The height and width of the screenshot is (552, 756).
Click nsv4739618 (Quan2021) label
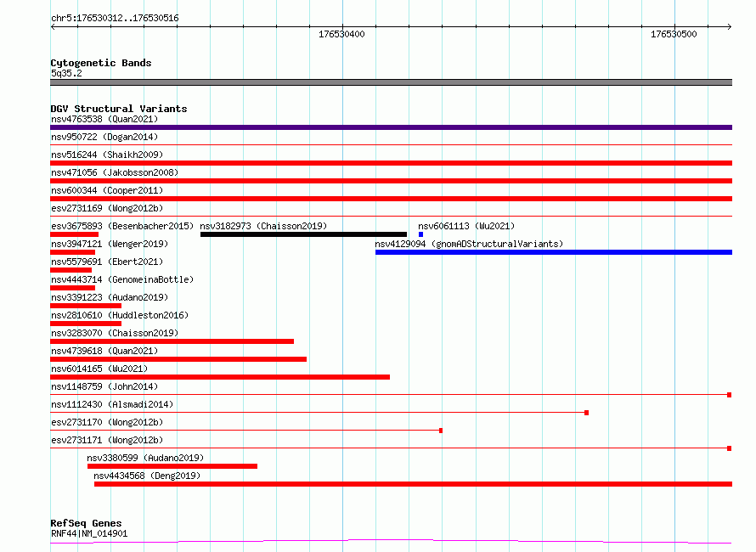click(104, 351)
